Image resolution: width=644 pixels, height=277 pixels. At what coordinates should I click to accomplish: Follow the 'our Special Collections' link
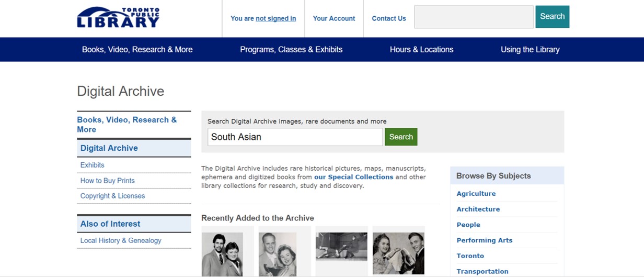353,177
